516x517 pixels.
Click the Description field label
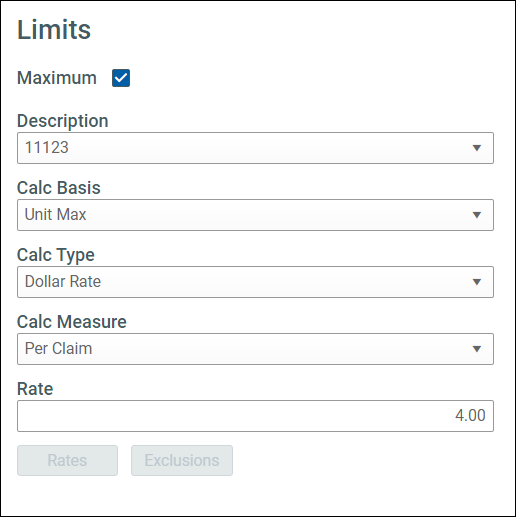63,121
